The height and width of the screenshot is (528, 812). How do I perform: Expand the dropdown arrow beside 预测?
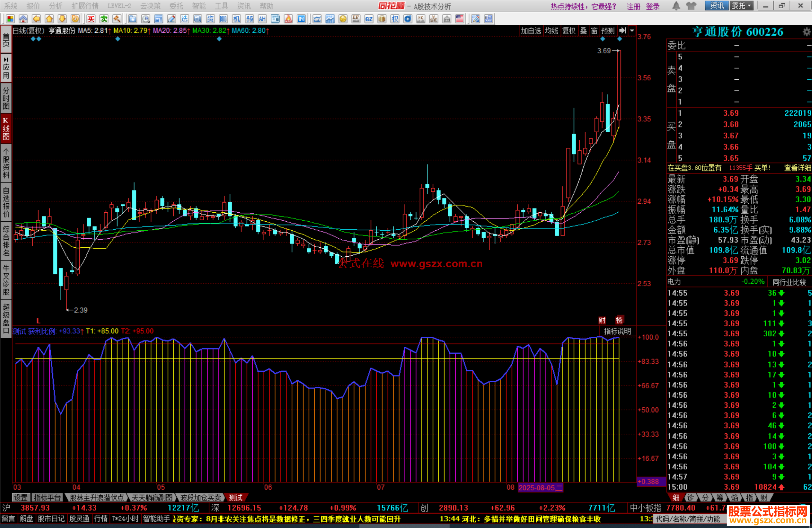[632, 31]
